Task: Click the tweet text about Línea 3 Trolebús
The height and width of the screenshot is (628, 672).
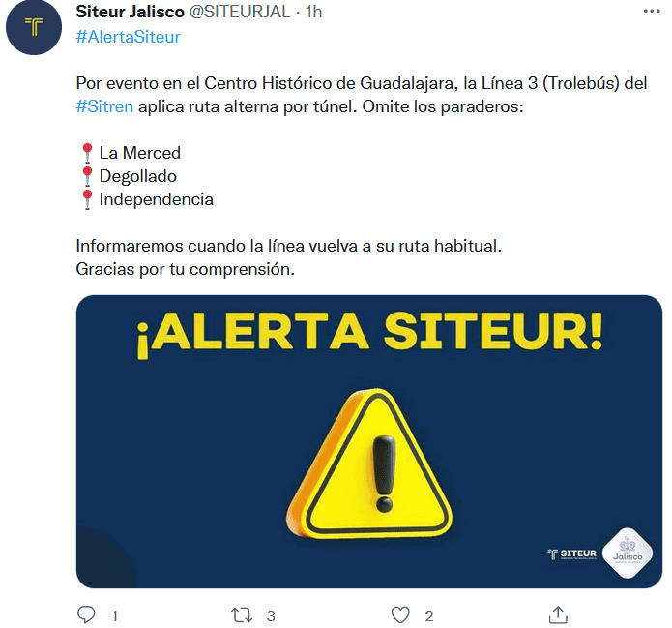Action: click(362, 95)
